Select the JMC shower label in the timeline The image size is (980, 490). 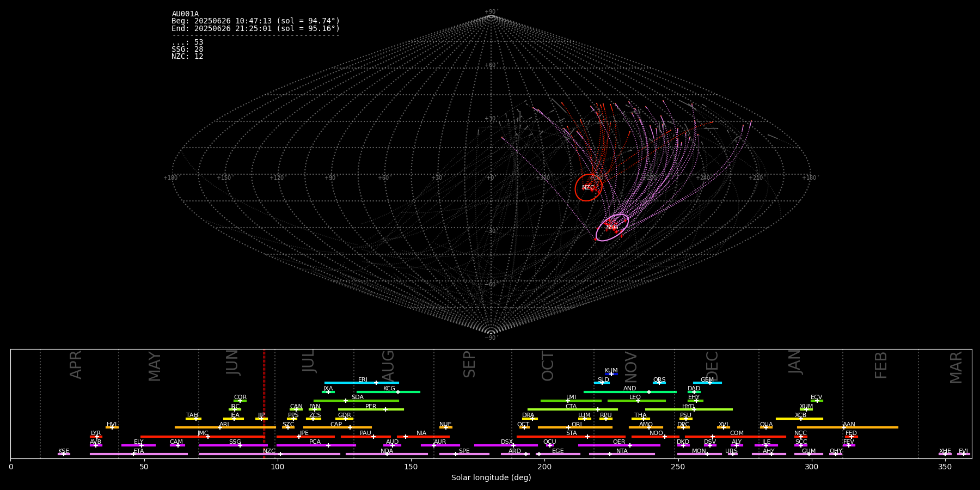pyautogui.click(x=203, y=433)
